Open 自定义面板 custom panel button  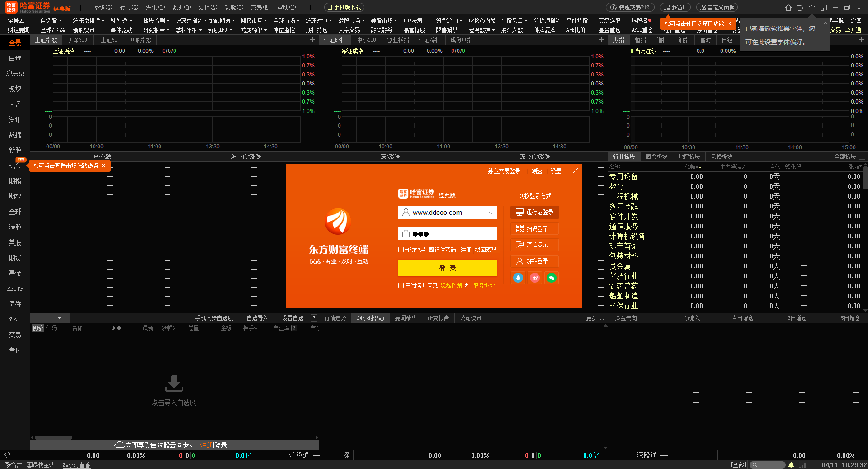click(717, 8)
